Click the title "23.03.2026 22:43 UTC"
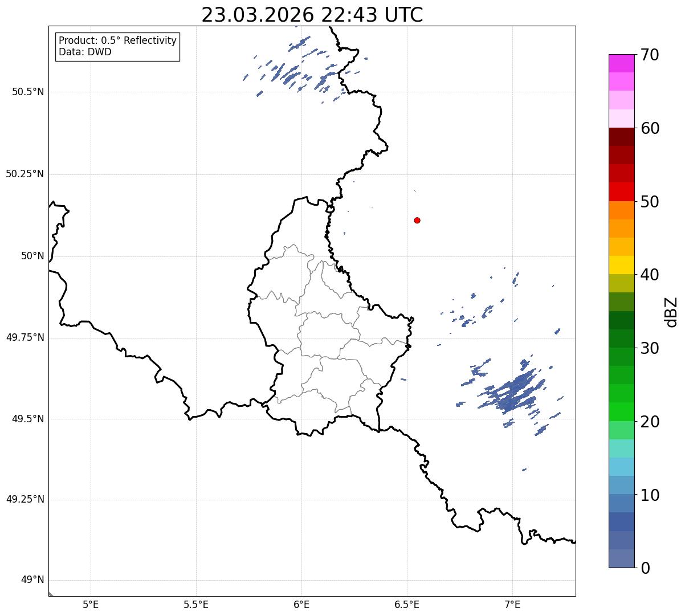Screen dimensions: 685x616 [312, 15]
